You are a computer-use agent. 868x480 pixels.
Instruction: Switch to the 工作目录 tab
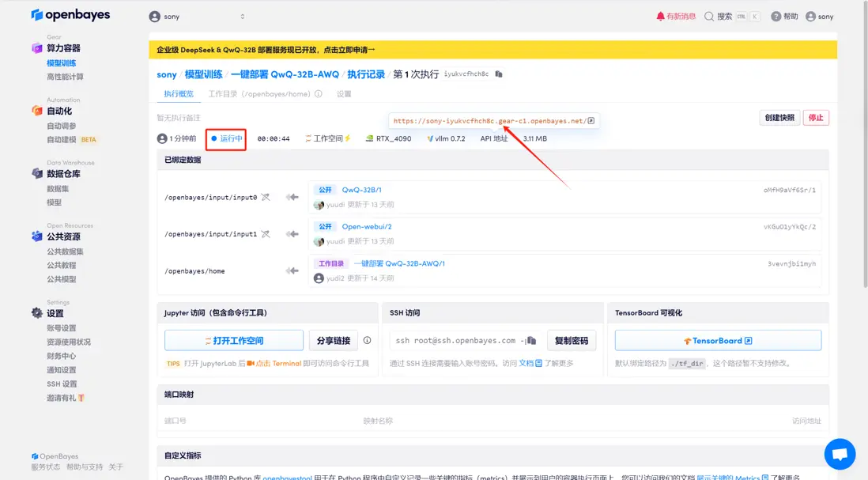coord(259,94)
